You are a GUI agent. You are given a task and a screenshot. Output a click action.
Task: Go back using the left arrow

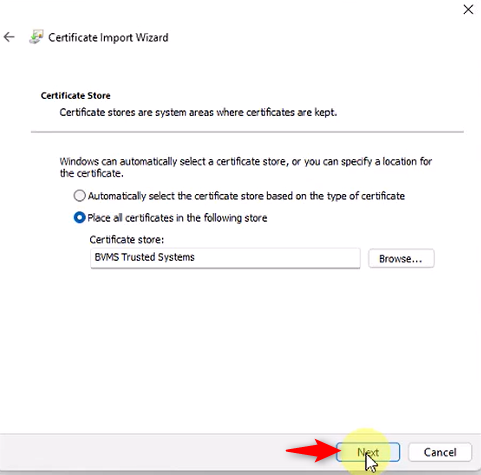[9, 37]
